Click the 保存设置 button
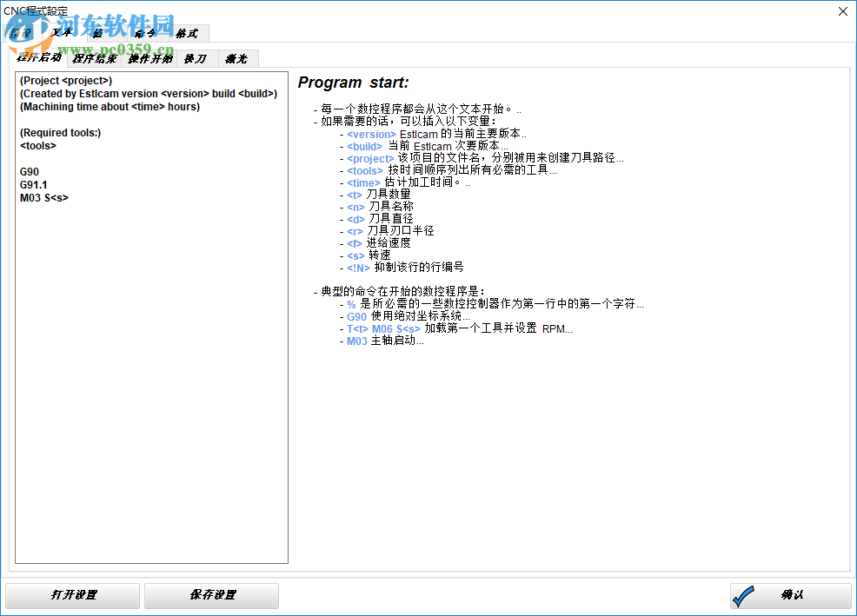The width and height of the screenshot is (857, 616). pos(211,595)
